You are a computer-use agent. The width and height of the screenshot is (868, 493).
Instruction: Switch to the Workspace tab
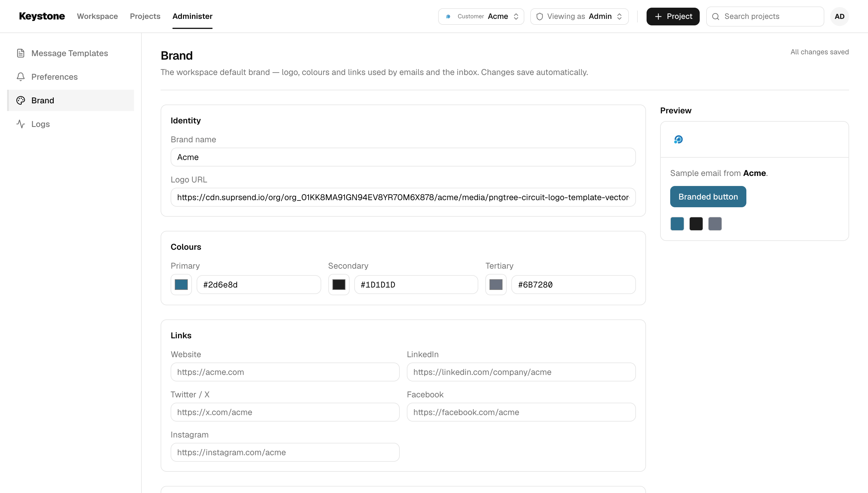(x=97, y=16)
